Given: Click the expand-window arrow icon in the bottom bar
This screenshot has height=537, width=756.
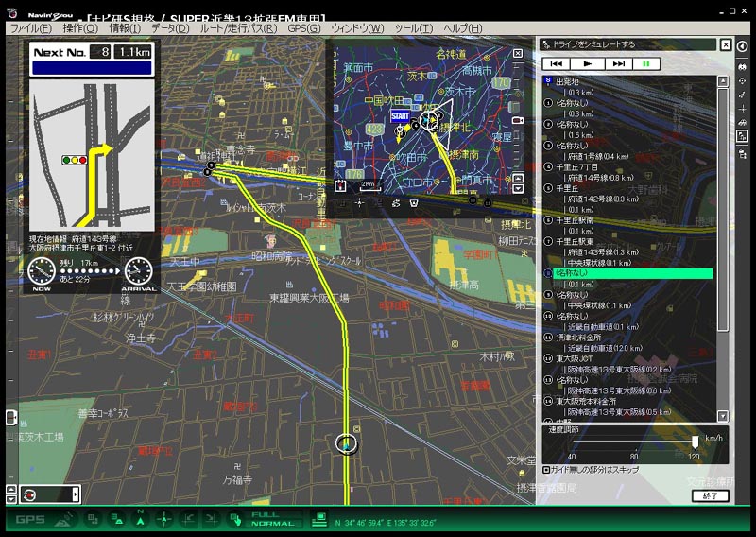Looking at the screenshot, I should (211, 520).
